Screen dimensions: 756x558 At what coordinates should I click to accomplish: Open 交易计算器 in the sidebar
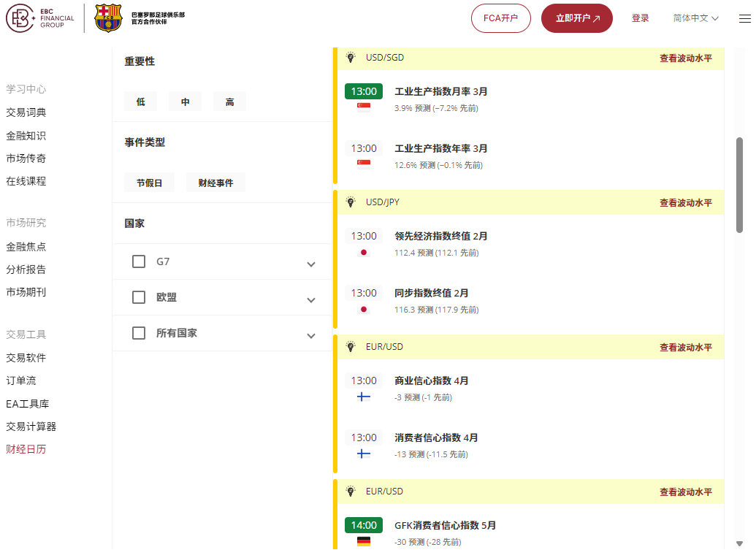(x=31, y=427)
